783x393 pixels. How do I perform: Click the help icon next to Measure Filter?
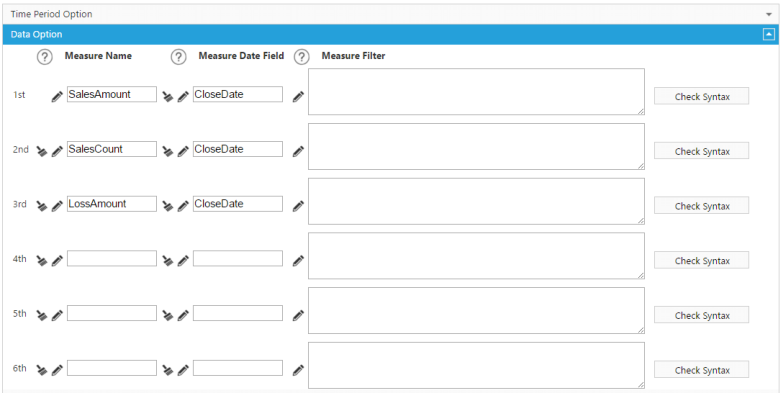(301, 57)
